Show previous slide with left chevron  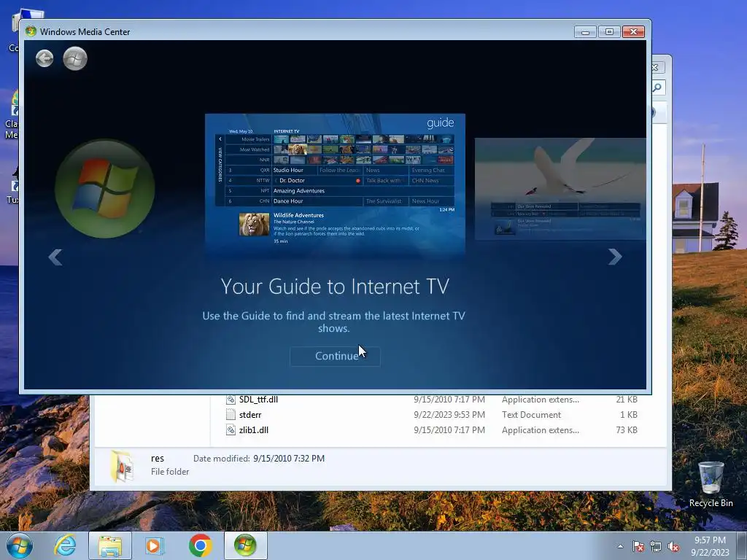(55, 257)
